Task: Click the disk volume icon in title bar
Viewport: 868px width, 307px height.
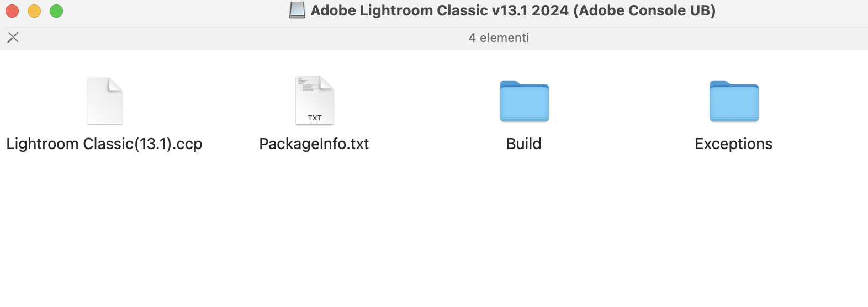Action: click(x=297, y=10)
